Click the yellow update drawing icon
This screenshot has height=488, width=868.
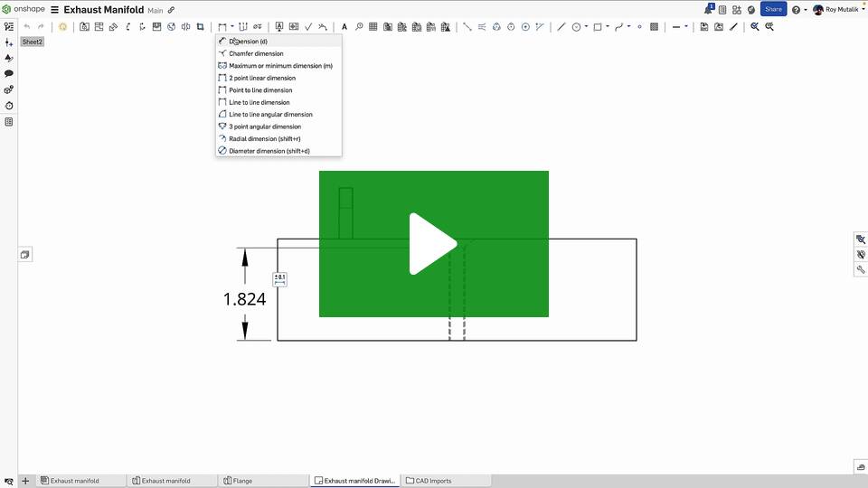tap(62, 26)
